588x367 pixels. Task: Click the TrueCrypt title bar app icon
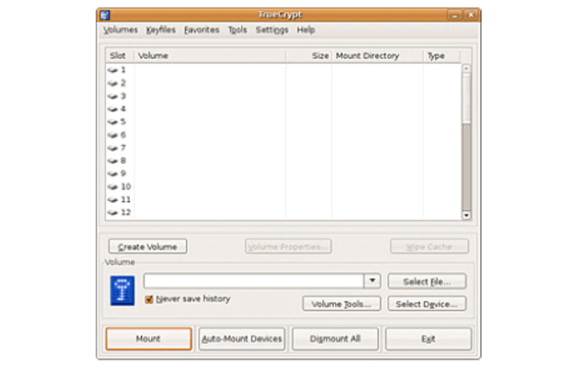(x=105, y=15)
